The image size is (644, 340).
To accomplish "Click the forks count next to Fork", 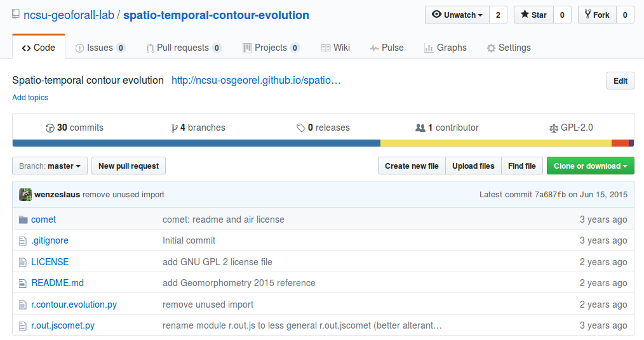I will click(x=625, y=15).
